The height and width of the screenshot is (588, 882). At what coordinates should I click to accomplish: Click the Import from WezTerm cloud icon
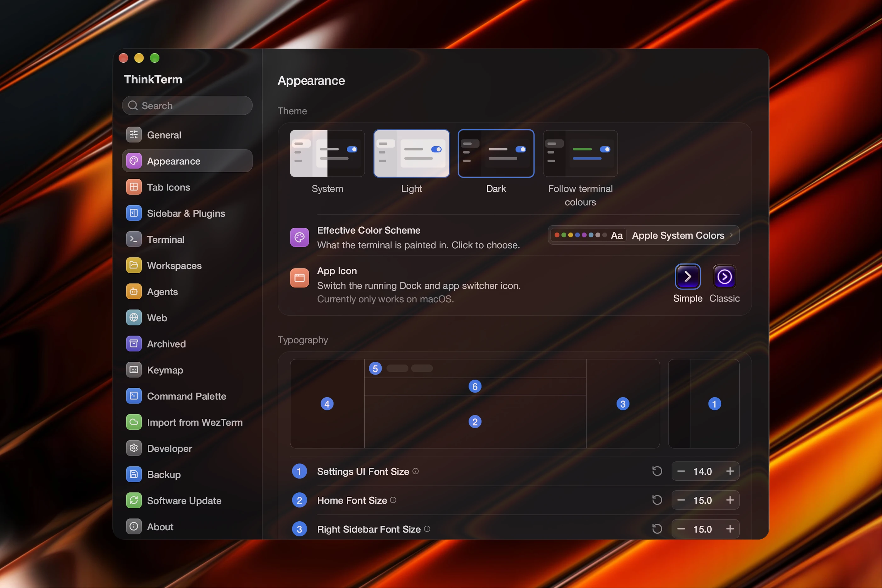[134, 422]
